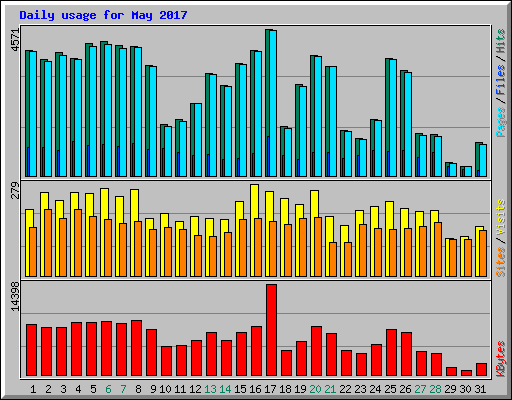Click the red KBytes bar for day 31
Viewport: 512px width, 400px height.
[x=481, y=370]
